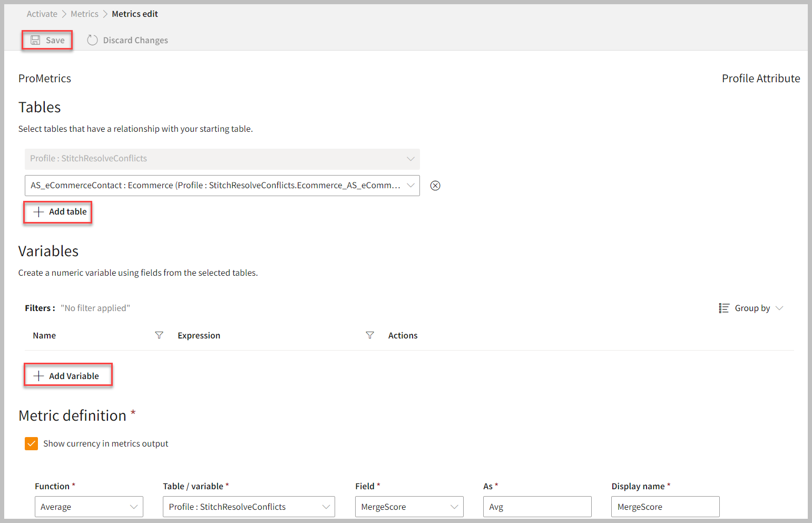Click the Display name input field
This screenshot has width=812, height=523.
pyautogui.click(x=665, y=507)
